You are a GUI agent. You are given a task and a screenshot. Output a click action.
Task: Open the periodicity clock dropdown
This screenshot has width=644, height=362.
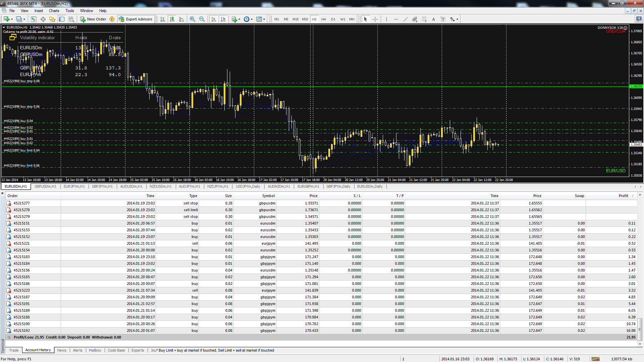[252, 19]
